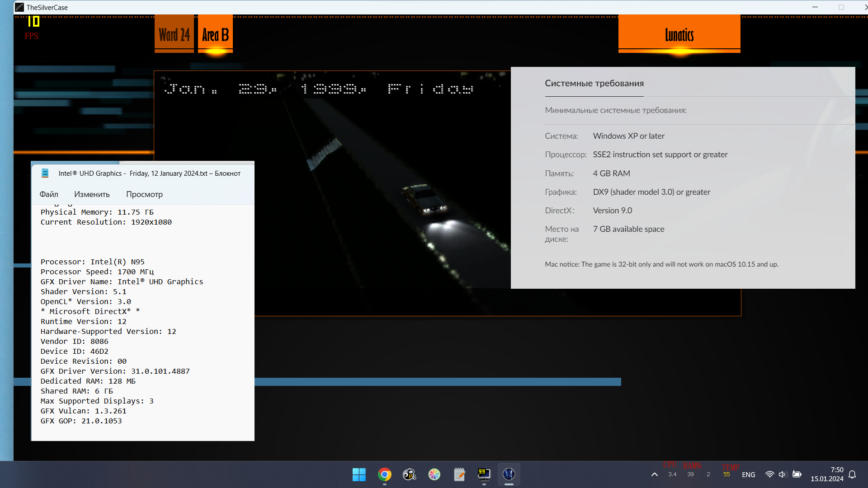Open the notification bell icon
The image size is (868, 488).
tap(852, 474)
